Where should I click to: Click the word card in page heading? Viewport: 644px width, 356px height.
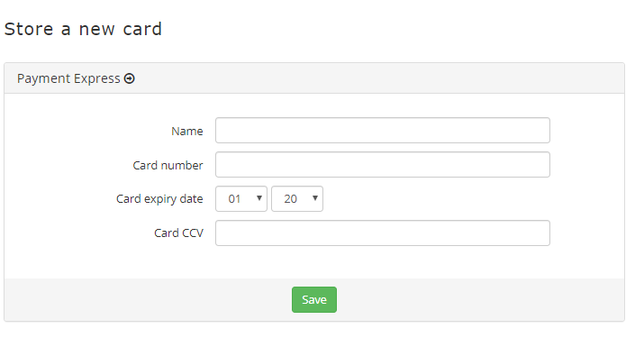coord(142,29)
